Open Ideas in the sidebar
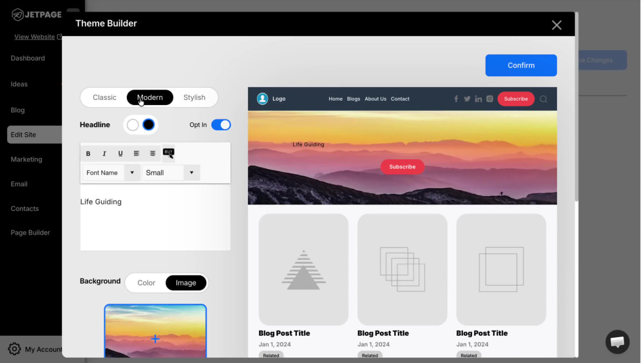The height and width of the screenshot is (363, 644). 19,84
